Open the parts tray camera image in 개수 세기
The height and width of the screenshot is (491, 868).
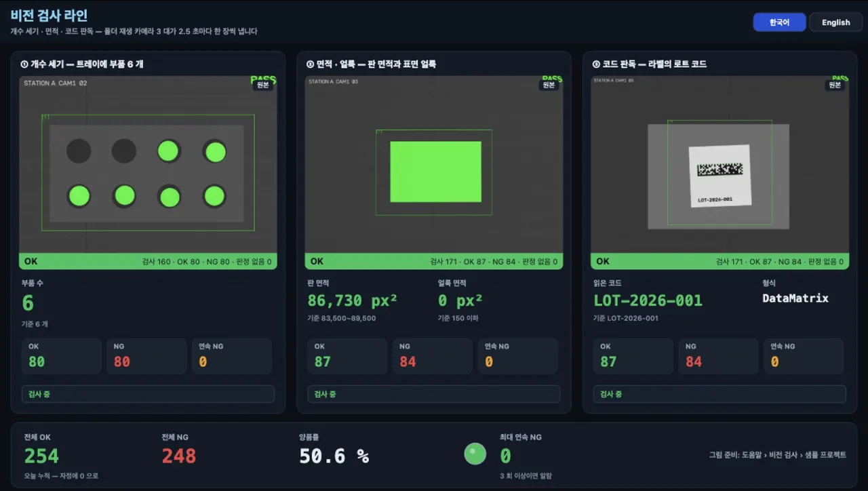[148, 165]
